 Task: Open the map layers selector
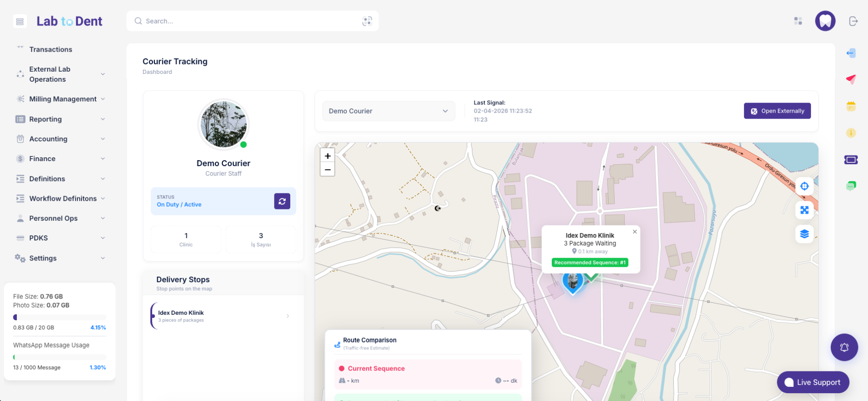tap(804, 234)
